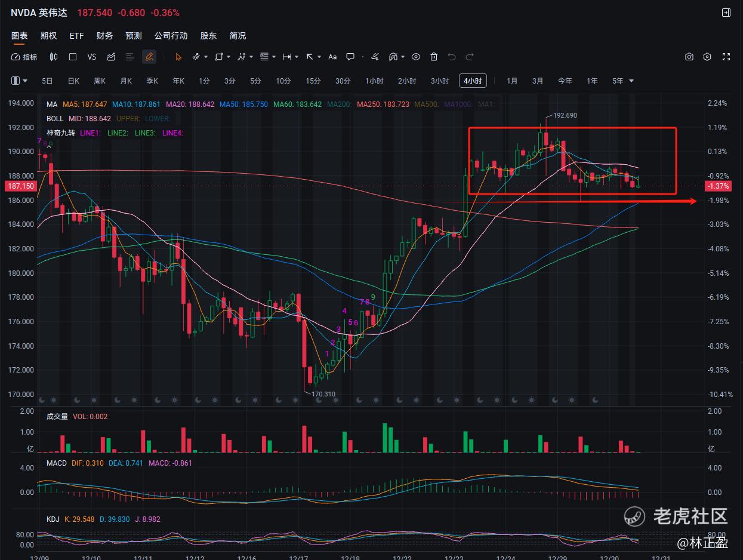Viewport: 743px width, 560px height.
Task: Click the overlay chart icon after VS
Action: [x=111, y=57]
